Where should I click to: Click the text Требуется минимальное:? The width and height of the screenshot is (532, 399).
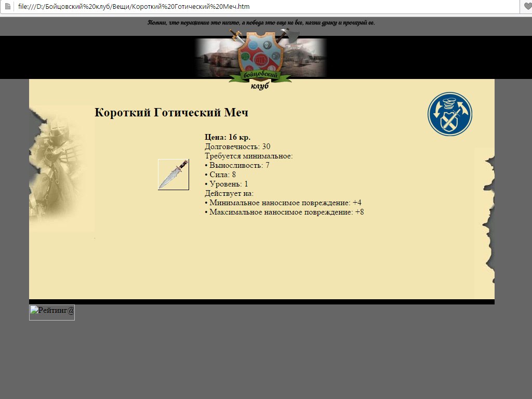click(x=249, y=156)
